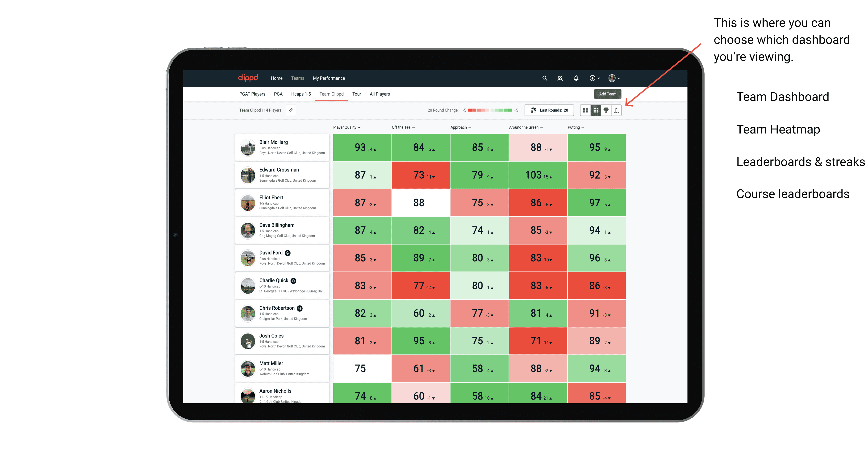The height and width of the screenshot is (467, 868).
Task: Click the My Performance navigation link
Action: 330,78
